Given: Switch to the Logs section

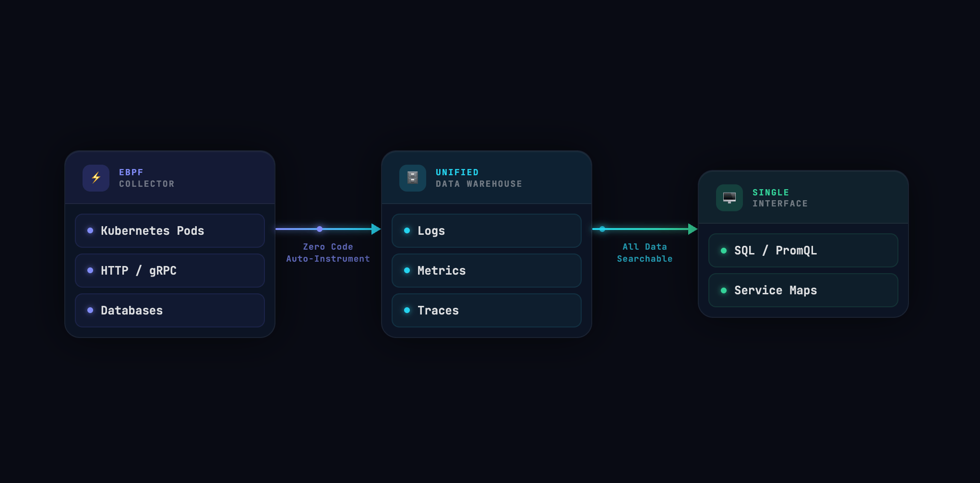Looking at the screenshot, I should 486,230.
